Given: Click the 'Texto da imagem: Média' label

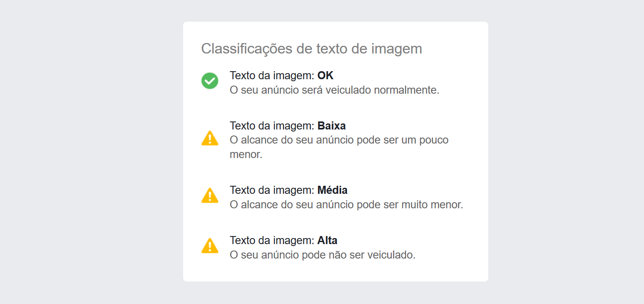Looking at the screenshot, I should pos(289,190).
